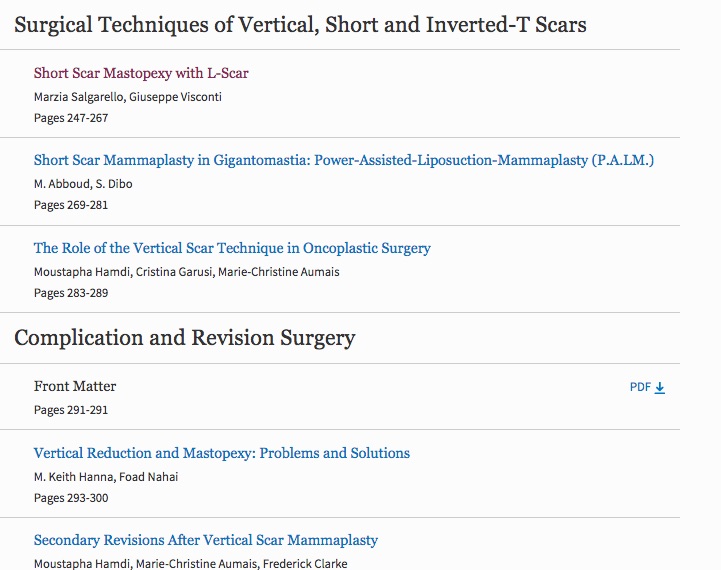Click authors Moustapha Hamdi, Cristina Garusi line
Screen dimensions: 721x570
pos(187,272)
